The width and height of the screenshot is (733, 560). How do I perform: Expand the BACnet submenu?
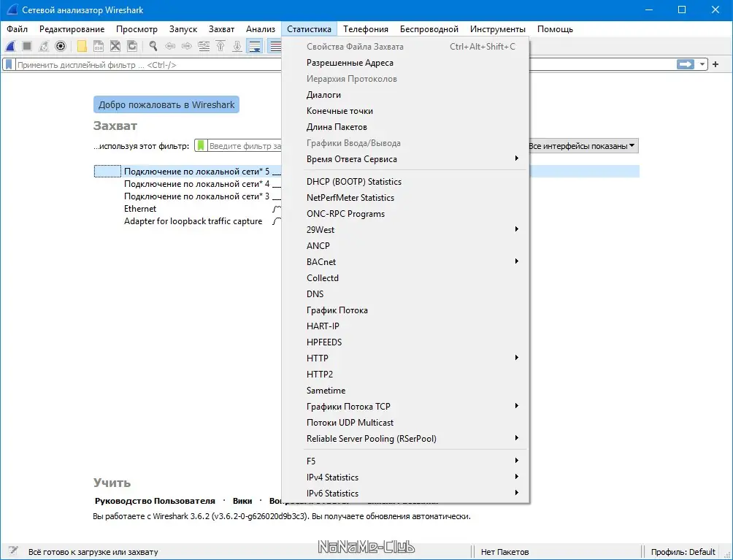[x=405, y=262]
